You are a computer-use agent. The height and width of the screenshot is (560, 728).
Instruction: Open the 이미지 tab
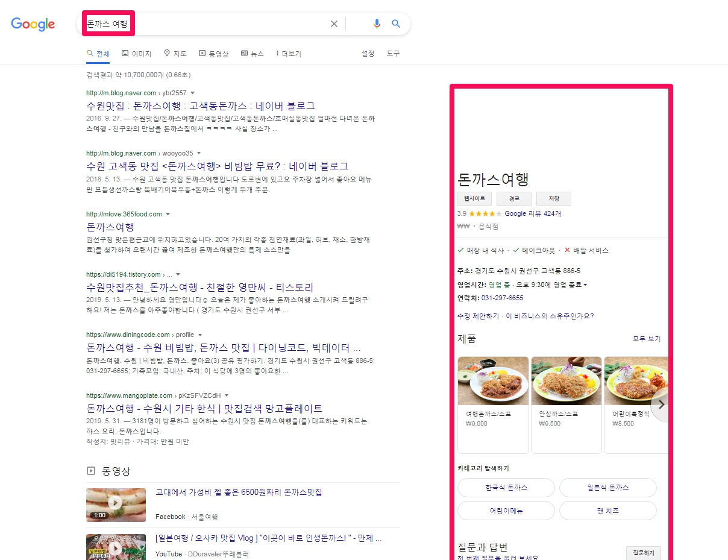[136, 54]
